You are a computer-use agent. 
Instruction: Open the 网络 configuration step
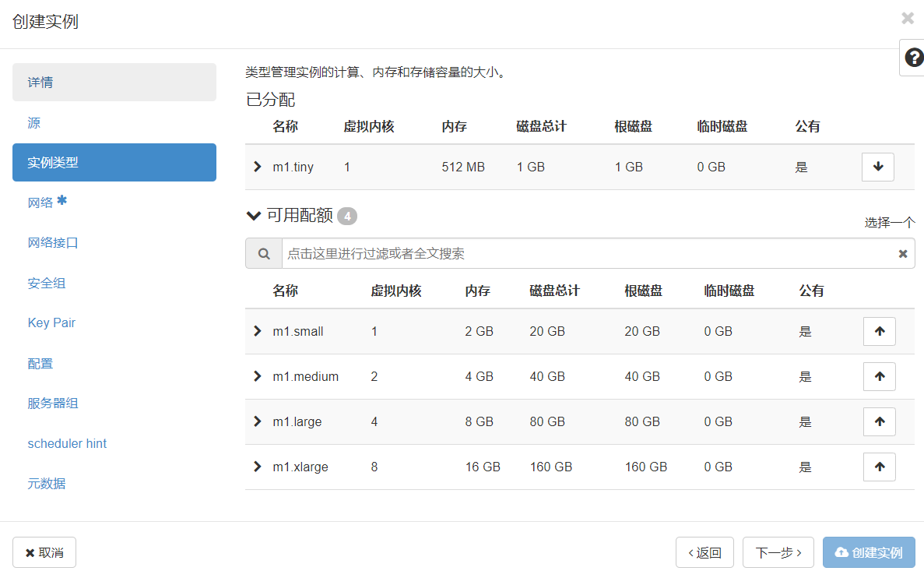click(x=114, y=202)
